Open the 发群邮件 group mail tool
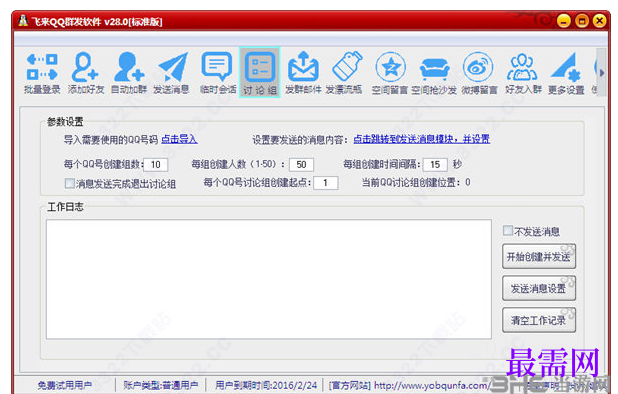Screen dimensions: 618x394 point(303,73)
